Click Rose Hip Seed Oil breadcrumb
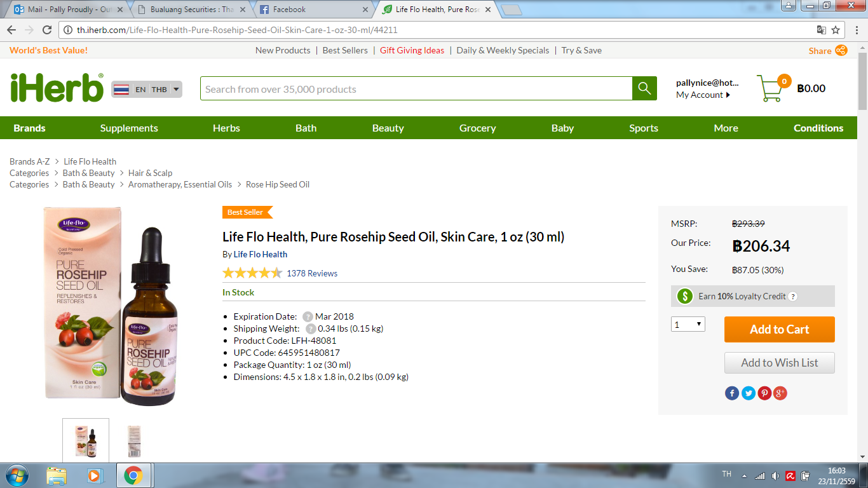The image size is (868, 488). click(278, 184)
